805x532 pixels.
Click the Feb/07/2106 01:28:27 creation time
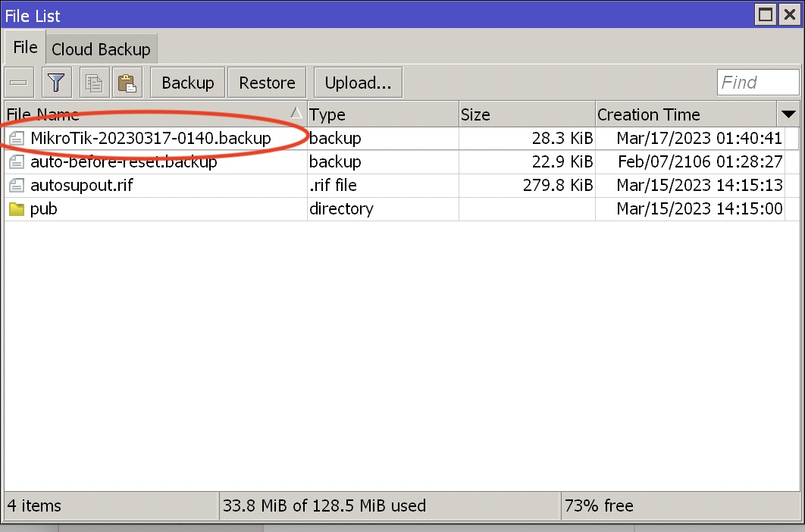click(x=700, y=161)
